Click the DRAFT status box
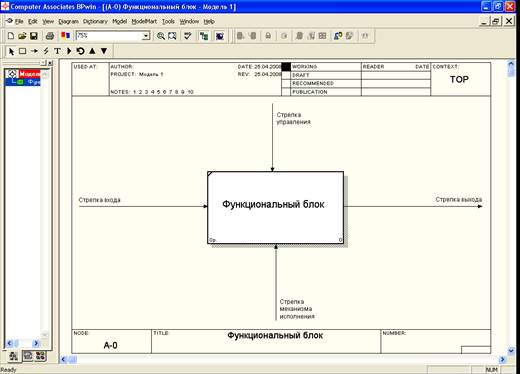Viewport: 520px width, 374px height. tap(286, 75)
